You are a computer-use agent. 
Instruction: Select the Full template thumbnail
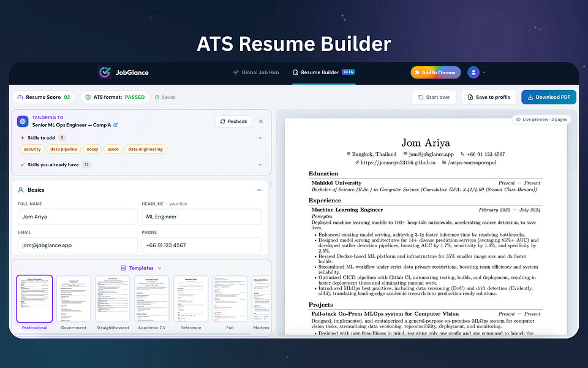pyautogui.click(x=230, y=299)
